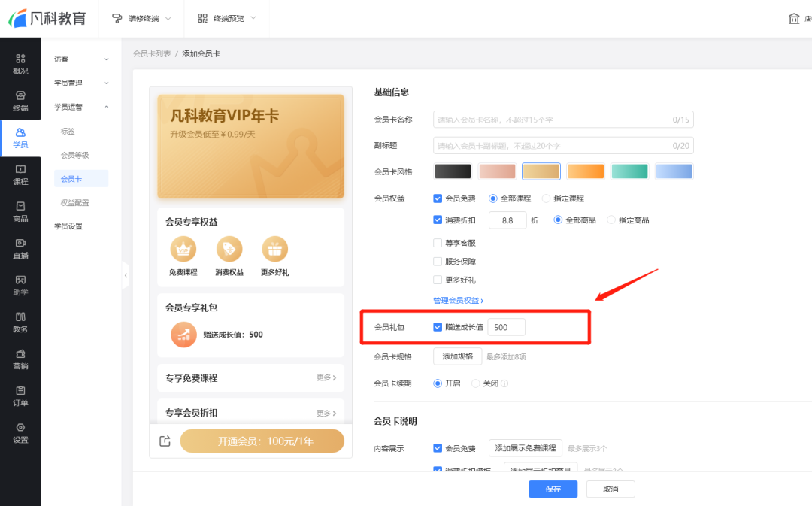
Task: Toggle the 会员免费 benefit checkbox
Action: click(438, 198)
